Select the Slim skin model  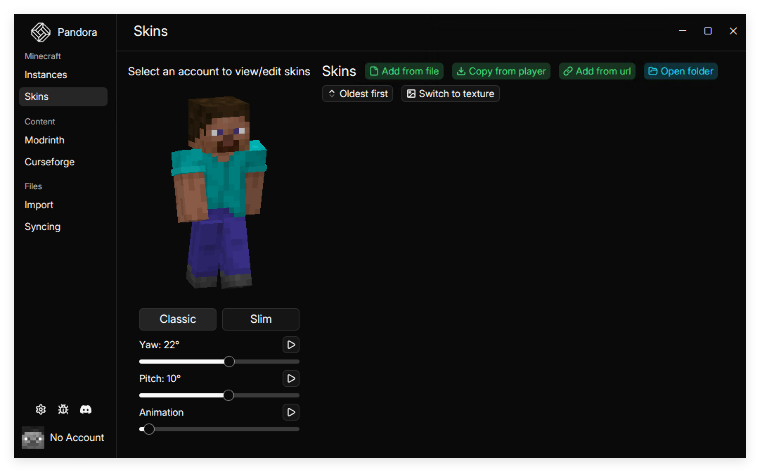tap(261, 319)
